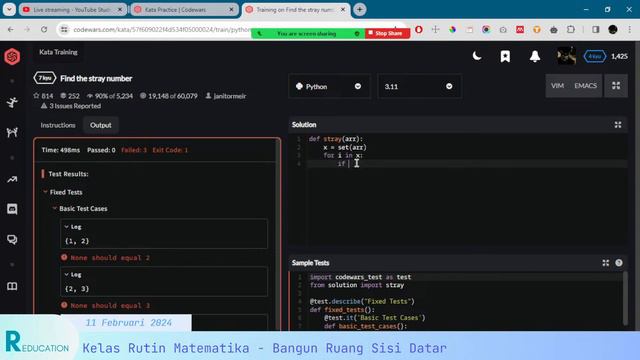Star this kata (814)
The height and width of the screenshot is (360, 640).
(x=43, y=96)
